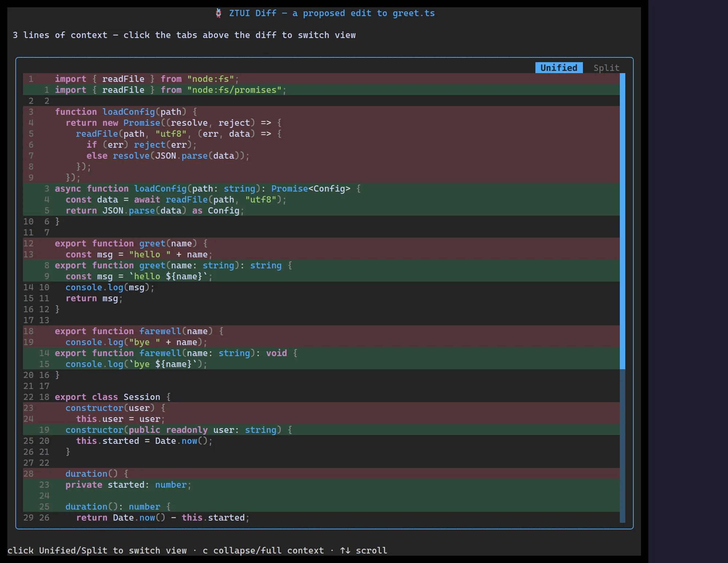Click added line 'export function greet(name: string): string {'
Viewport: 728px width, 563px height.
pos(321,265)
